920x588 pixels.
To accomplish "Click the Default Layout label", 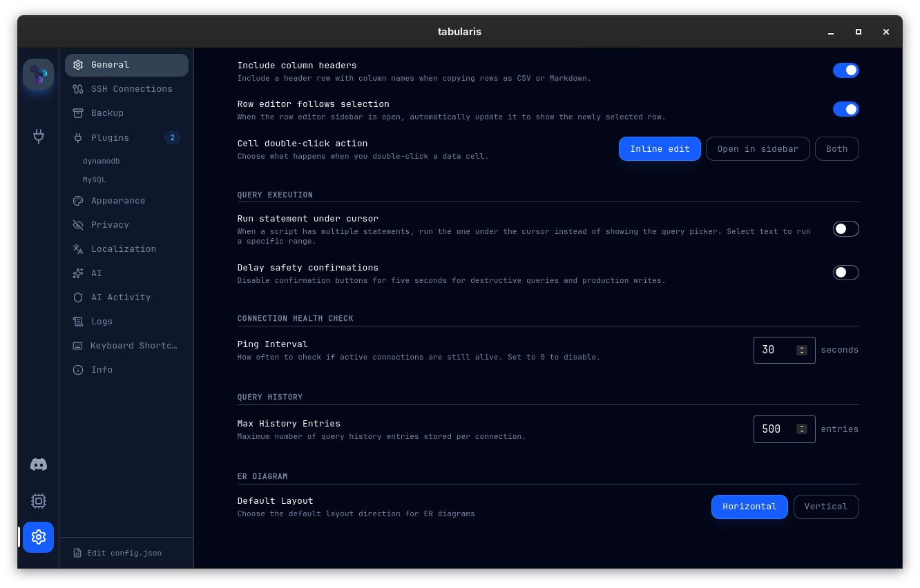I will point(275,501).
